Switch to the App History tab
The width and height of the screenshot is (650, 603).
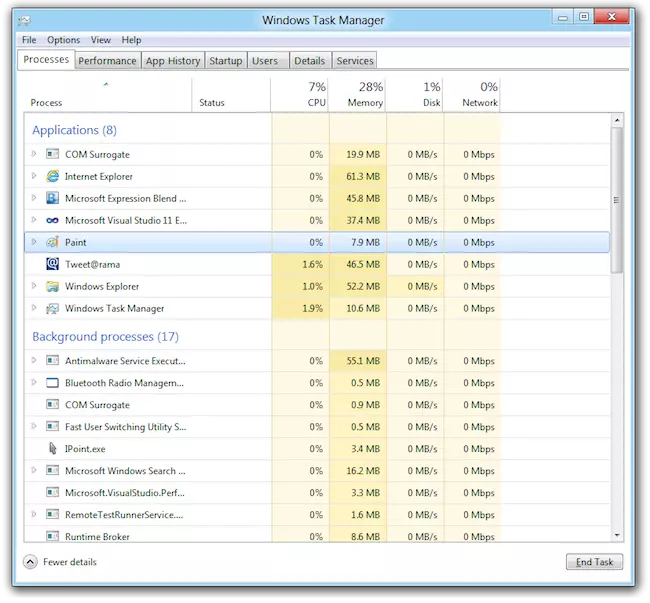pyautogui.click(x=173, y=61)
